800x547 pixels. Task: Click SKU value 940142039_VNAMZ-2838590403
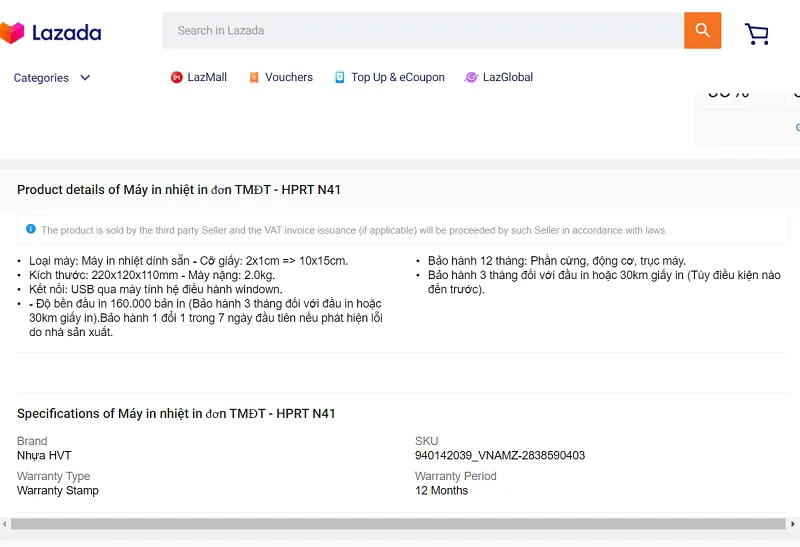(x=500, y=455)
